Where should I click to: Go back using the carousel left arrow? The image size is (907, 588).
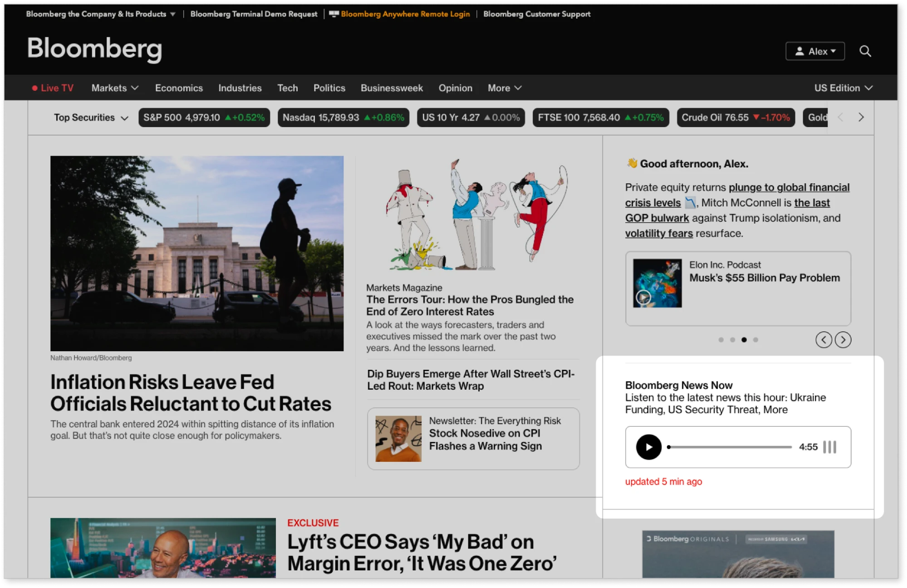point(824,339)
